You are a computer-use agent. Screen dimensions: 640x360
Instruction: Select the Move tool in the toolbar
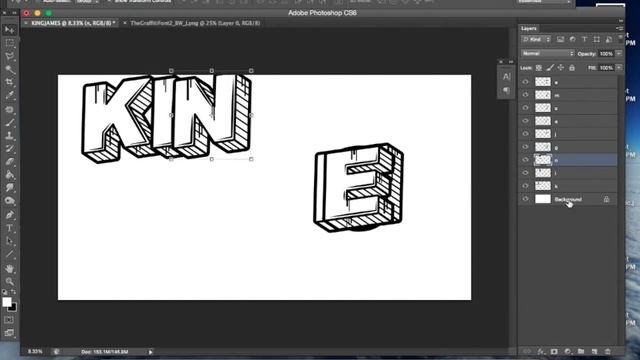pyautogui.click(x=9, y=30)
